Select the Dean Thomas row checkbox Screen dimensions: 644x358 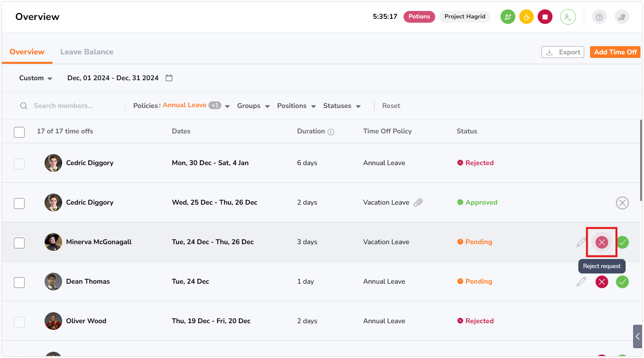[19, 282]
